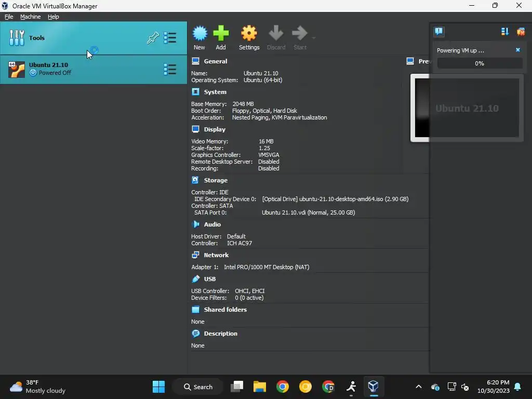532x399 pixels.
Task: Click the Storage section header
Action: pyautogui.click(x=216, y=180)
